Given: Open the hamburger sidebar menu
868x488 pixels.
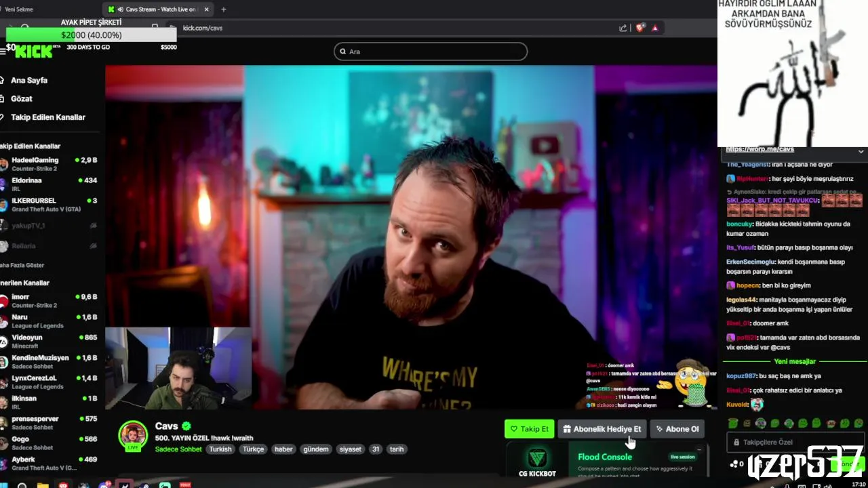Looking at the screenshot, I should 3,52.
